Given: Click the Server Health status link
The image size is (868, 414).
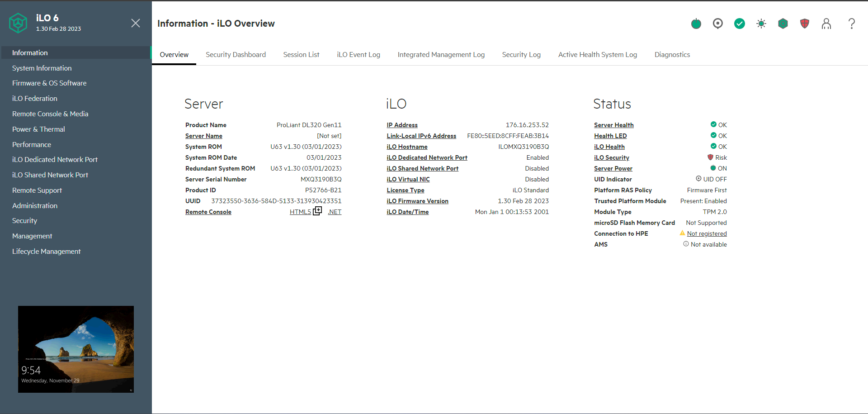Looking at the screenshot, I should tap(614, 125).
